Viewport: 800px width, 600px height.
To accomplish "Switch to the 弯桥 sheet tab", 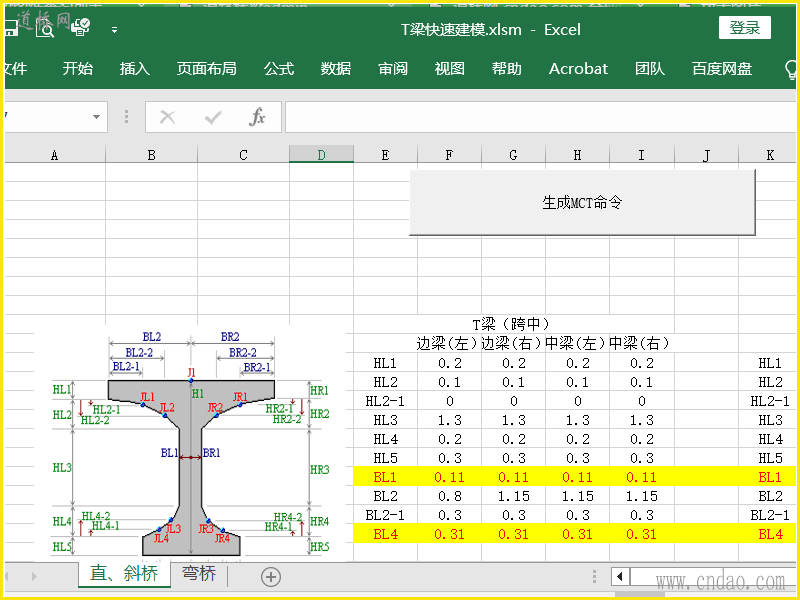I will [199, 574].
